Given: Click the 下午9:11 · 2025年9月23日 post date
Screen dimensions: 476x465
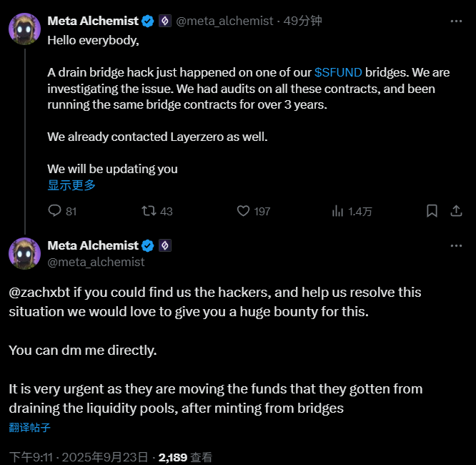Looking at the screenshot, I should 79,456.
